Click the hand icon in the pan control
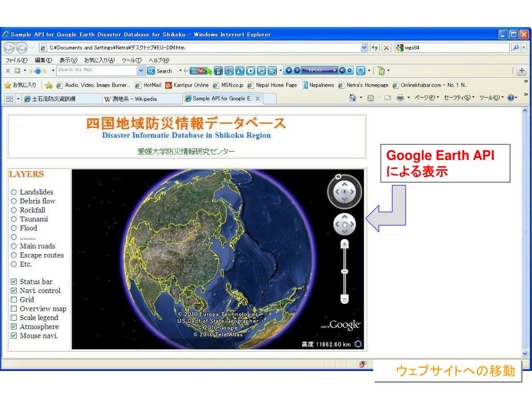This screenshot has height=399, width=532. click(344, 224)
